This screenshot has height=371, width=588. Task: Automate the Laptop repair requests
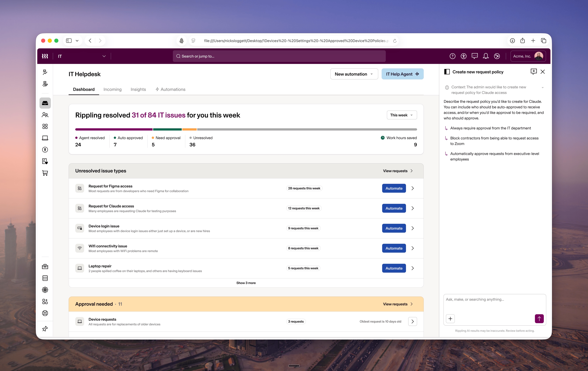point(394,268)
